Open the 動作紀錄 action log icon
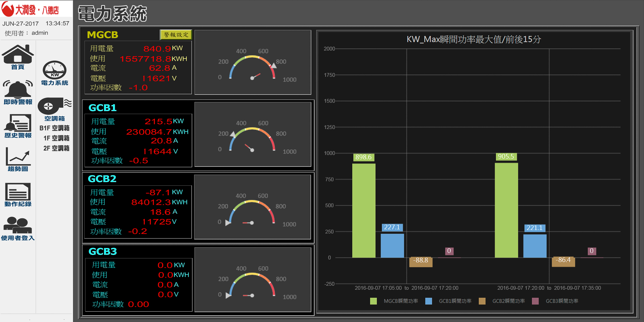Viewport: 644px width, 322px height. click(18, 191)
